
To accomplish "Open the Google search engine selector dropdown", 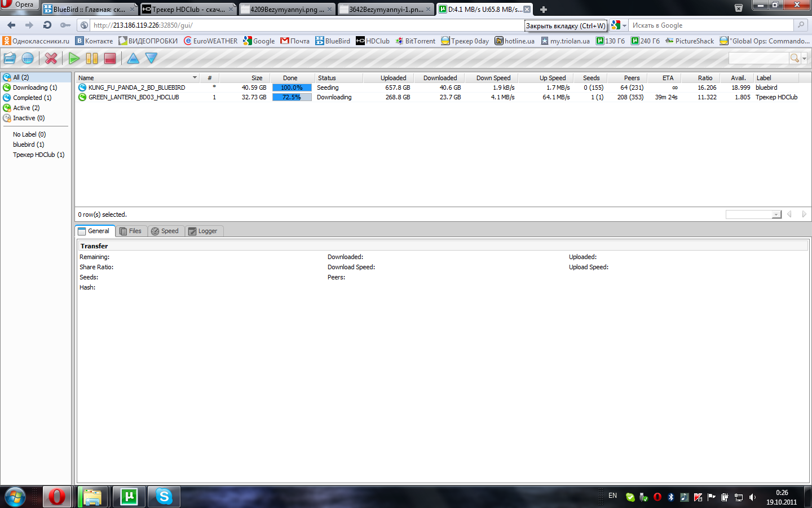I will (619, 25).
